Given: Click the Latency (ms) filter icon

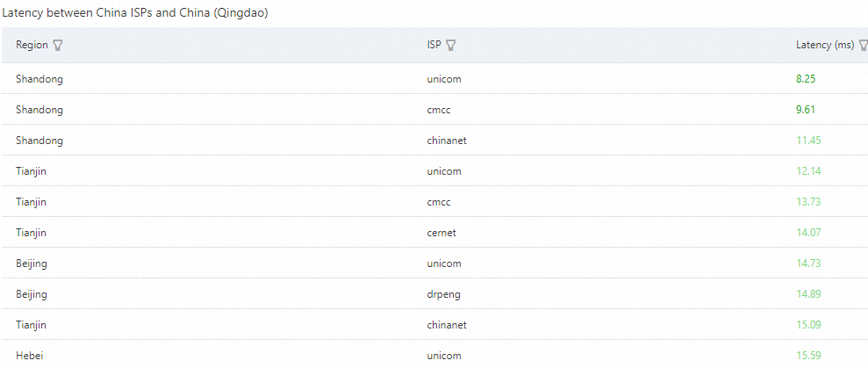Looking at the screenshot, I should tap(863, 46).
